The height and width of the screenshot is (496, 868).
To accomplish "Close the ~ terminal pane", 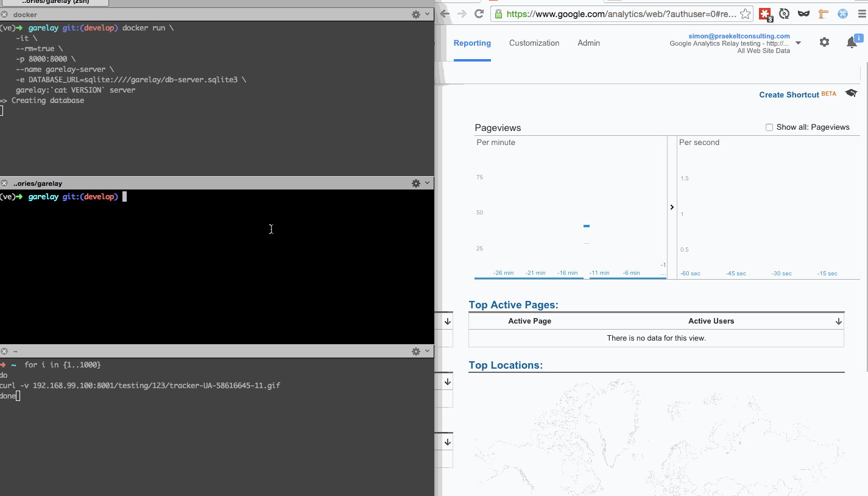I will pyautogui.click(x=4, y=352).
